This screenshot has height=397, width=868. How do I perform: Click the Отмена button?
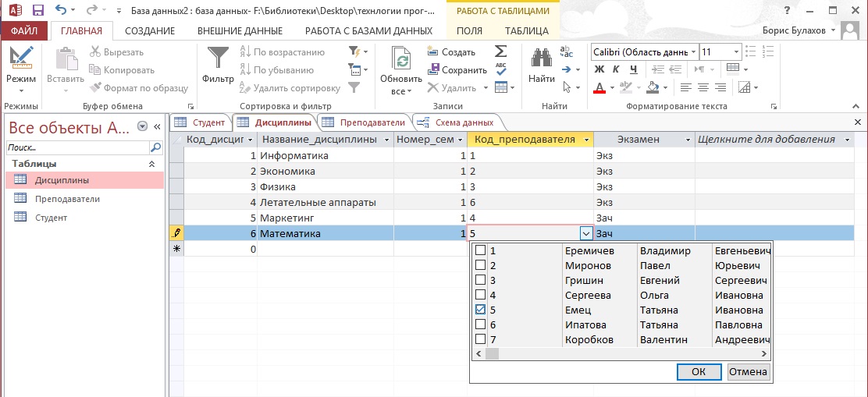point(748,372)
